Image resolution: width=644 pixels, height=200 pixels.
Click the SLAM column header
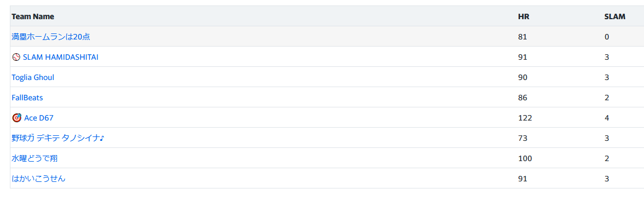coord(614,17)
